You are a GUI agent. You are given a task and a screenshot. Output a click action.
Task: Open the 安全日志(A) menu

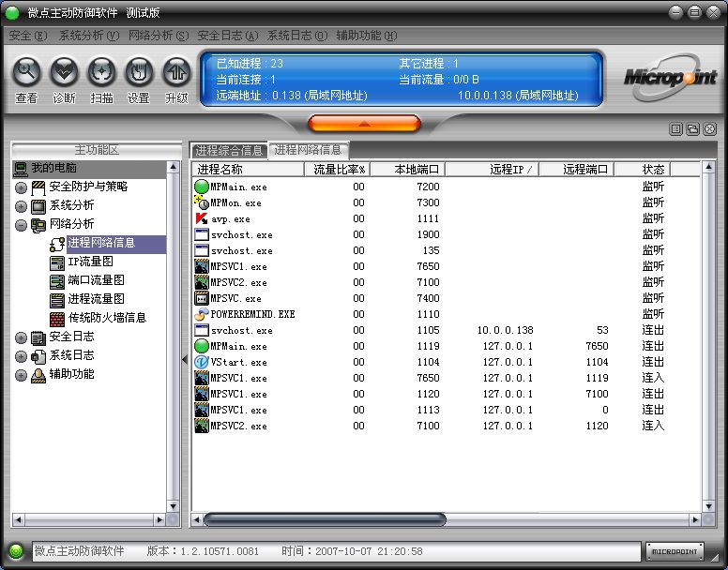coord(227,36)
